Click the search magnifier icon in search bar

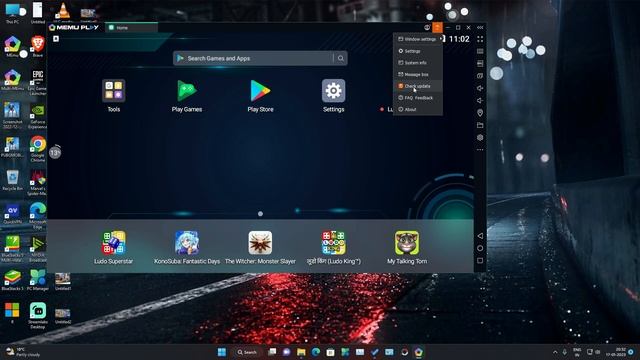coord(341,58)
